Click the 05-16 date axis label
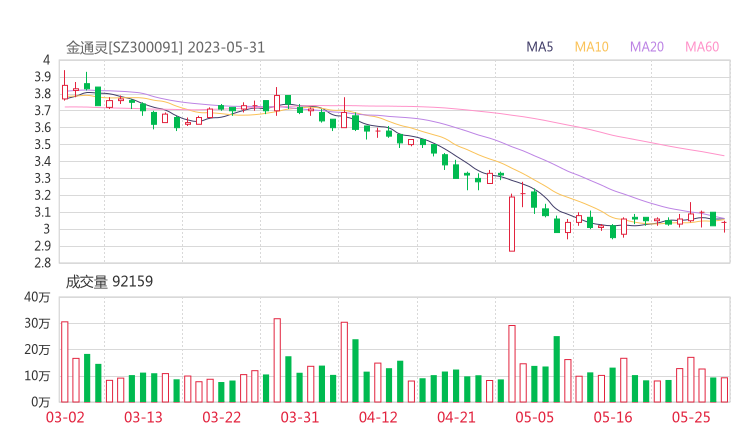Screen dimensions: 740x440 [613, 417]
